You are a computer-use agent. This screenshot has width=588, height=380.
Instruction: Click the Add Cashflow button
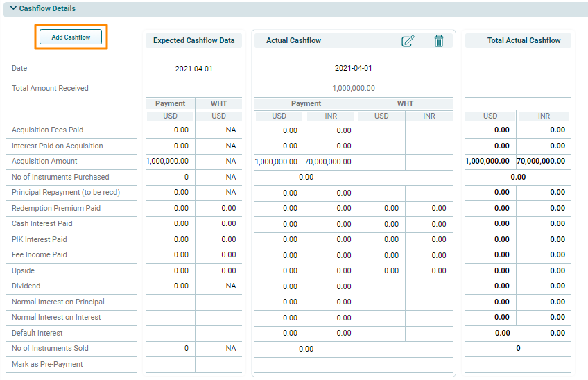coord(71,37)
